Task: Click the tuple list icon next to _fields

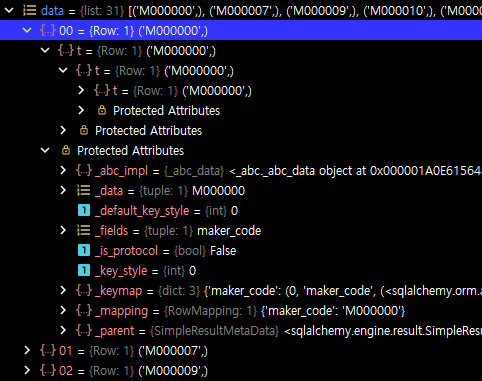Action: [x=84, y=230]
